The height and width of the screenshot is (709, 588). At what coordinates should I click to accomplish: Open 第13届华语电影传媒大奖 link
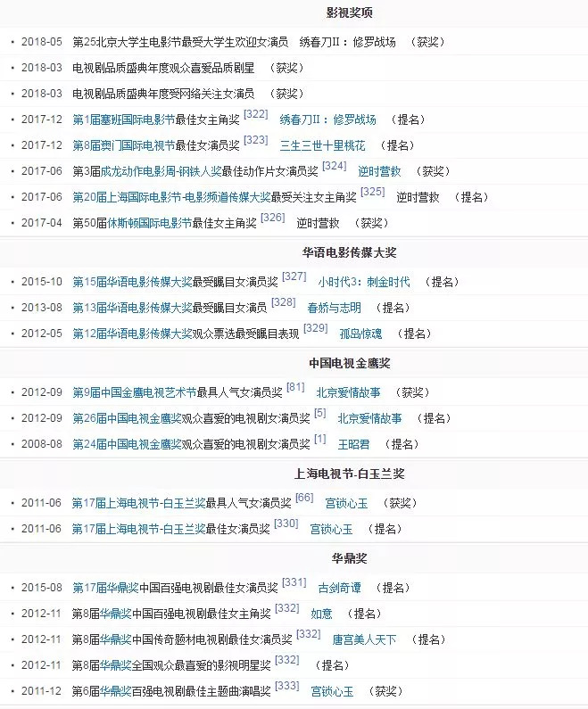[x=132, y=308]
